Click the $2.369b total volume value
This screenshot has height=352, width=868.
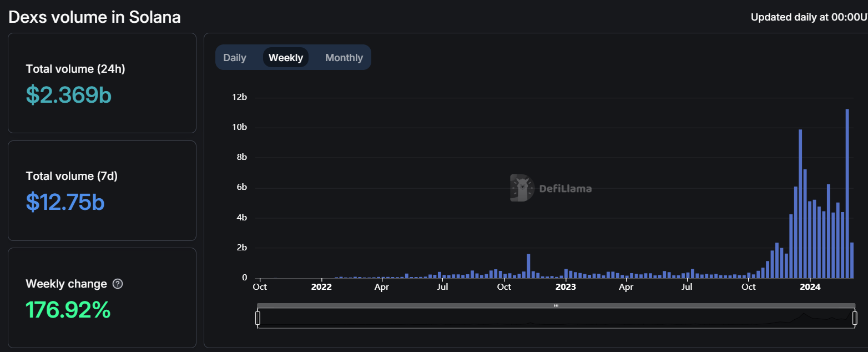[69, 95]
